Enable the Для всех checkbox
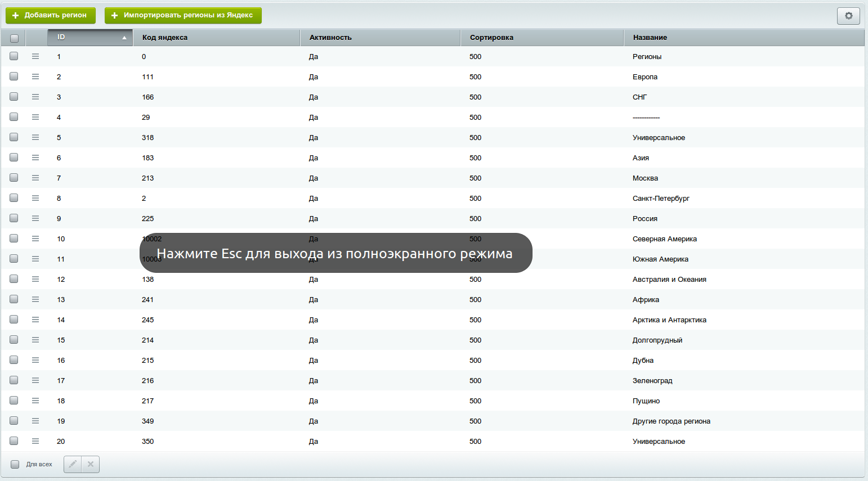868x481 pixels. click(15, 464)
